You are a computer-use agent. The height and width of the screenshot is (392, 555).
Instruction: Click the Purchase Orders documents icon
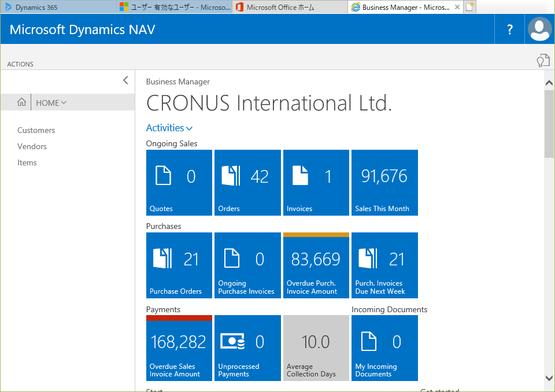tap(162, 258)
